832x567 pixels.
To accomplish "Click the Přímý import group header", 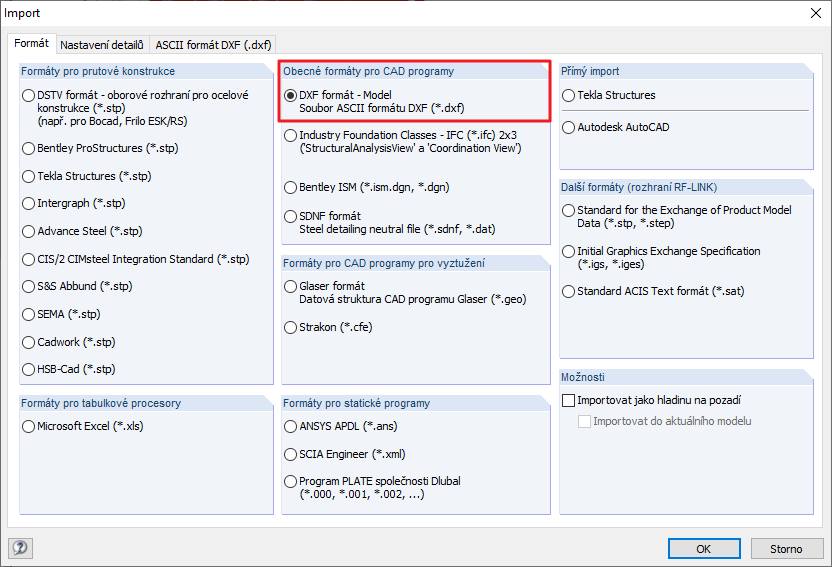I will tap(590, 71).
